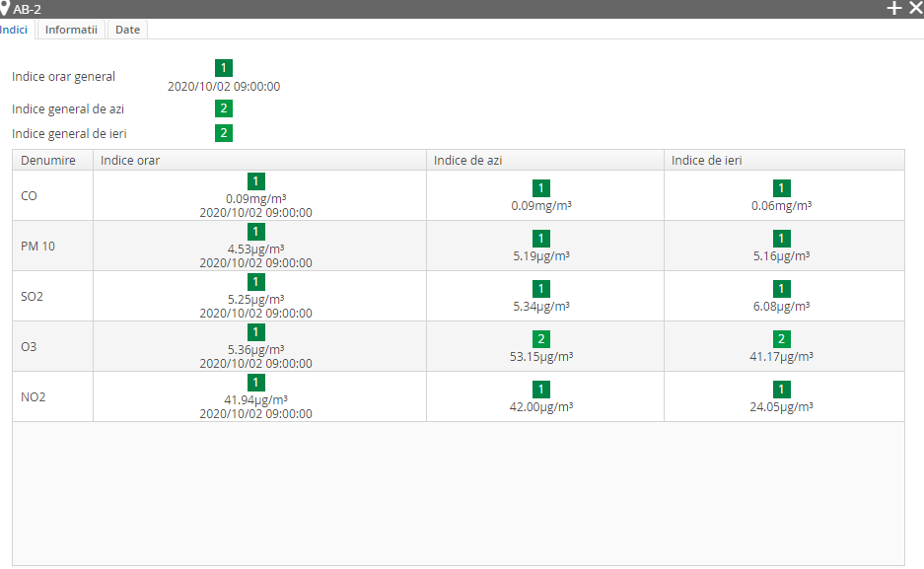
Task: Click O3 today's index badge 2
Action: tap(541, 339)
